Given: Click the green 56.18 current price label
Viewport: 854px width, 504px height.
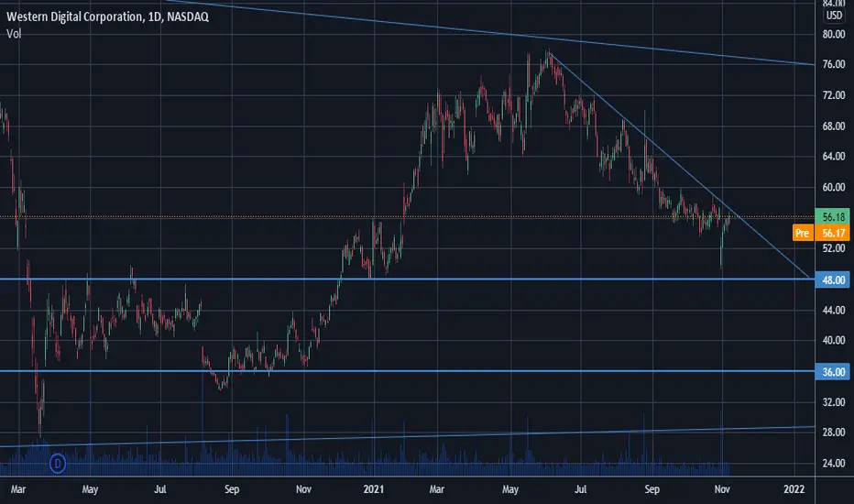Looking at the screenshot, I should coord(833,217).
